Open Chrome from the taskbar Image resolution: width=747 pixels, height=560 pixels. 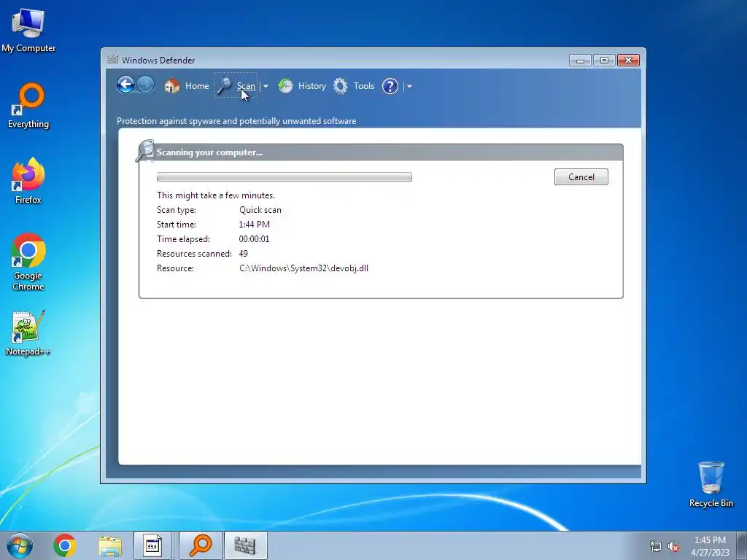65,545
